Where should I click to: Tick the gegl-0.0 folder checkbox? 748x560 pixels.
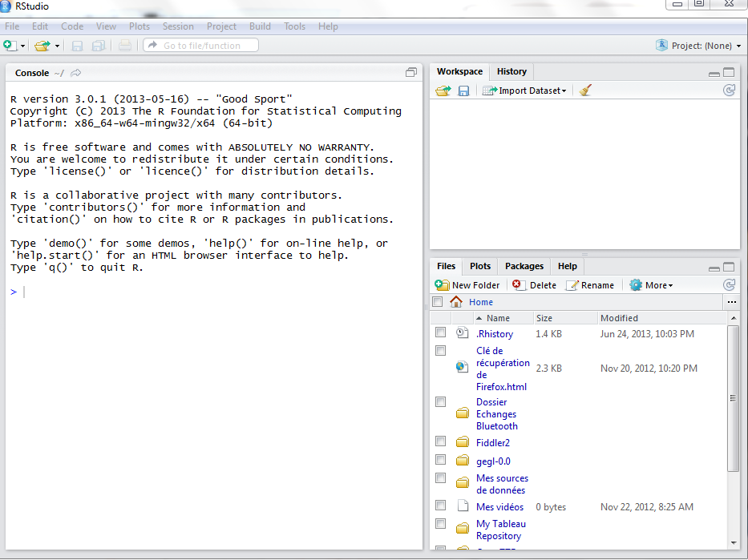pyautogui.click(x=441, y=460)
